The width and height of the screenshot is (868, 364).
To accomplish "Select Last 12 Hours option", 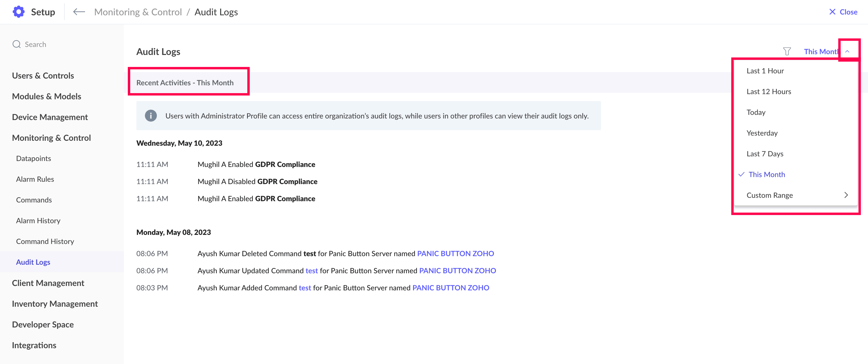I will tap(769, 92).
